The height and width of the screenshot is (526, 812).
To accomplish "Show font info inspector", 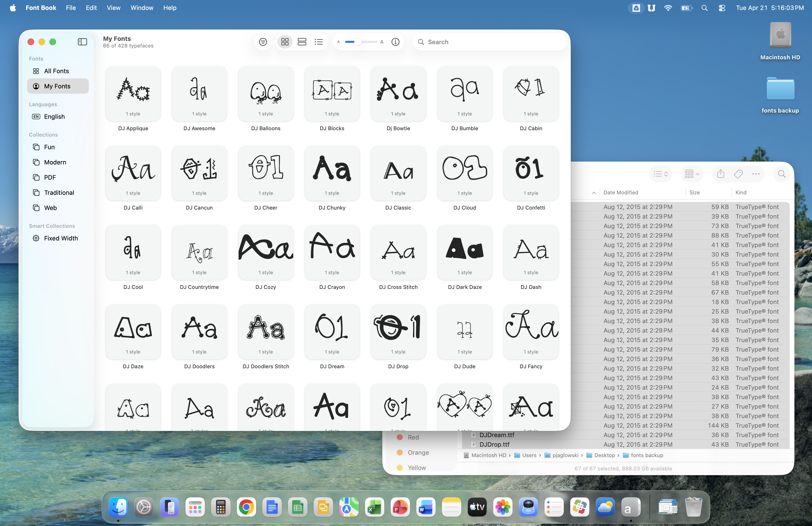I will 395,42.
